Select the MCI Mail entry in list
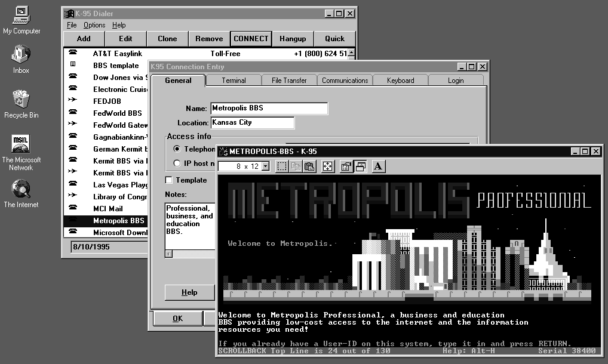This screenshot has height=364, width=608. point(108,209)
